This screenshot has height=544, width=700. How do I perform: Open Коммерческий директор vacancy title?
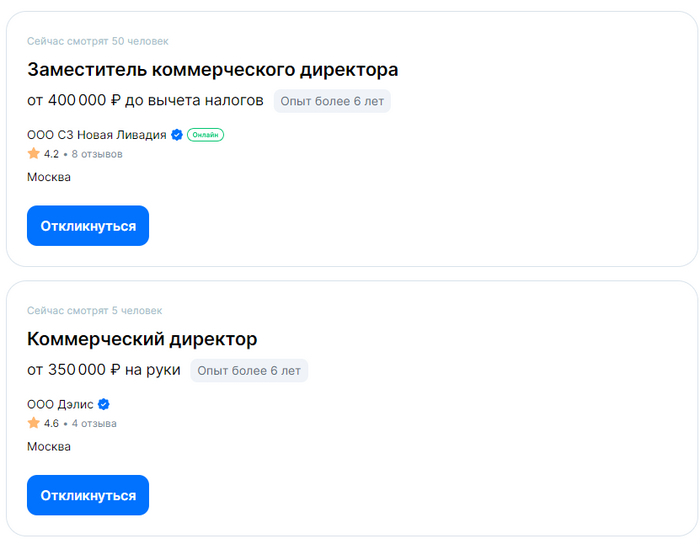coord(142,339)
